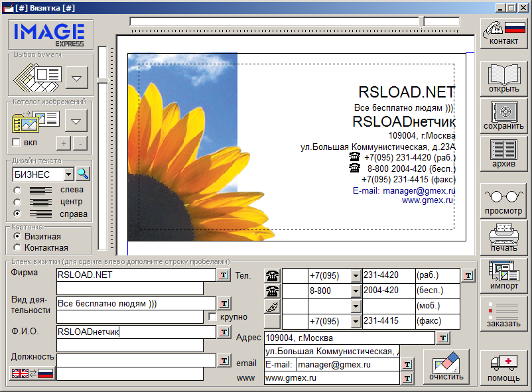
Task: Click the T font button beside www field
Action: 407,378
